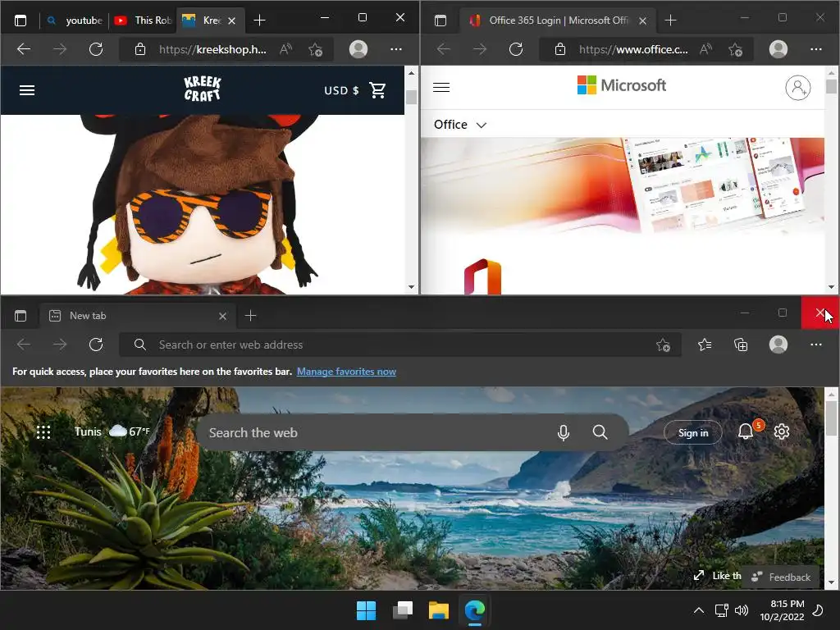The image size is (840, 630).
Task: Close the New tab tab
Action: click(x=222, y=316)
